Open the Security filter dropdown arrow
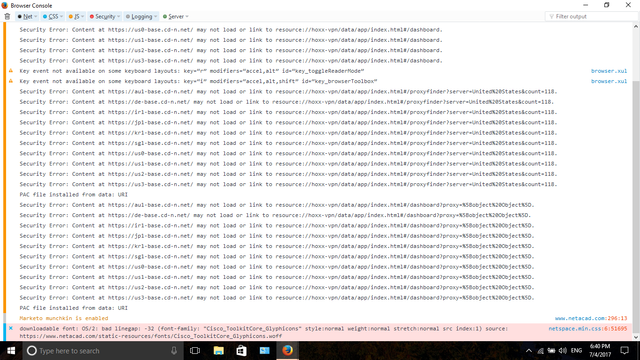 (x=119, y=16)
